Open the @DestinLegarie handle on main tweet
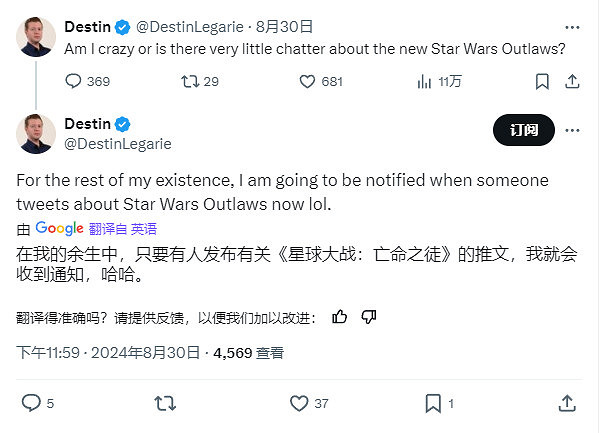Viewport: 606px width, 433px height. (x=117, y=144)
